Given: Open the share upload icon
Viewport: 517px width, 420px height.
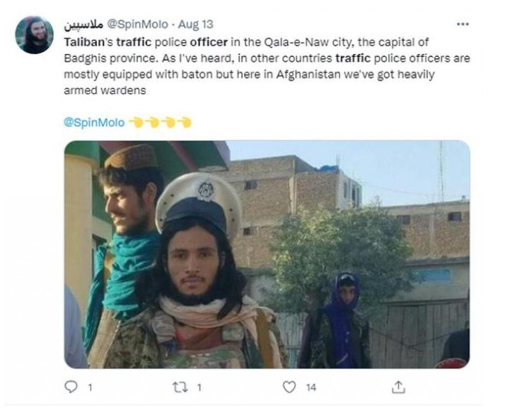Looking at the screenshot, I should [399, 387].
